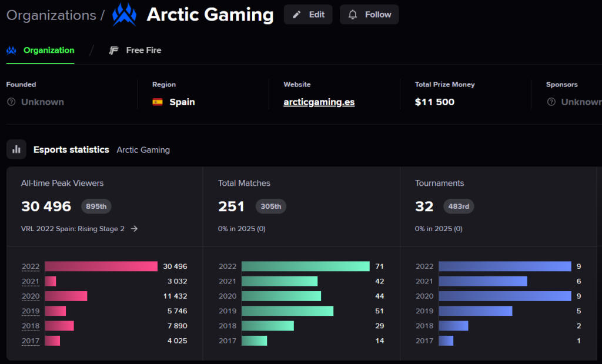Select 2022 in Peak Viewers chart
The height and width of the screenshot is (364, 602).
pos(31,266)
